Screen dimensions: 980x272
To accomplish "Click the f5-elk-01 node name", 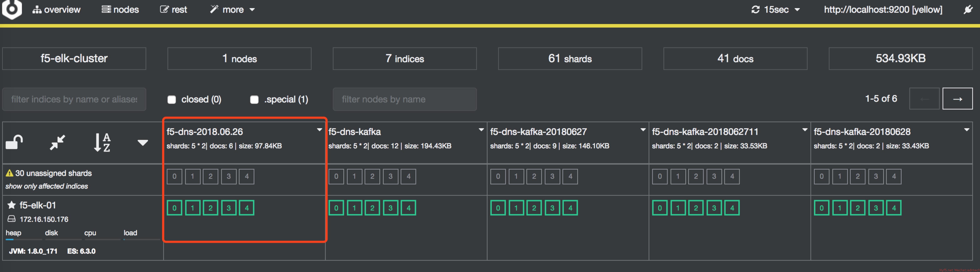I will tap(38, 205).
